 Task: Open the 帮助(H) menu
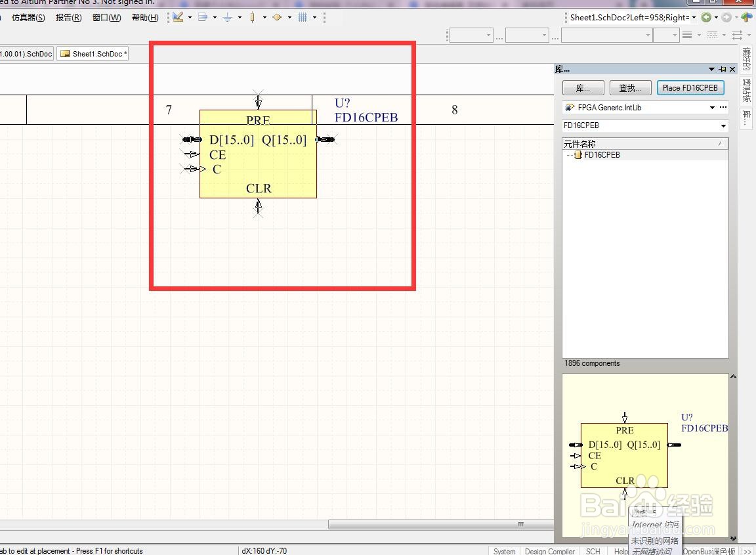click(x=145, y=17)
